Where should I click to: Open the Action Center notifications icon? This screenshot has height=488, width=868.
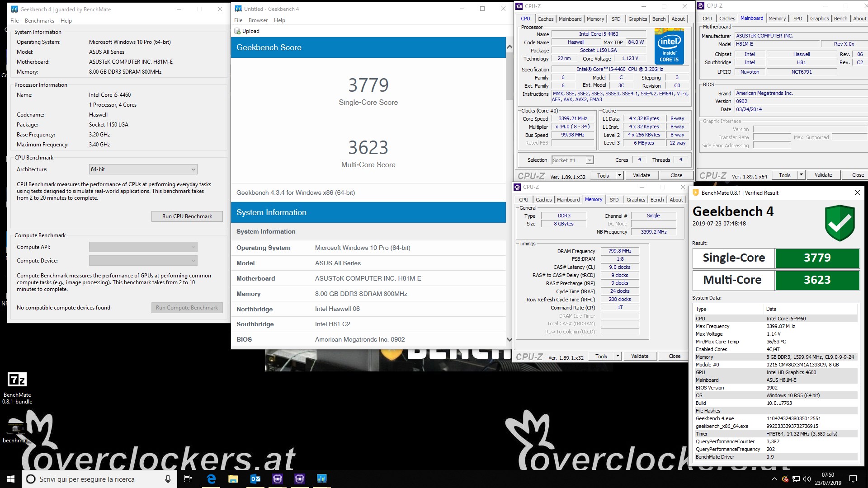point(853,479)
